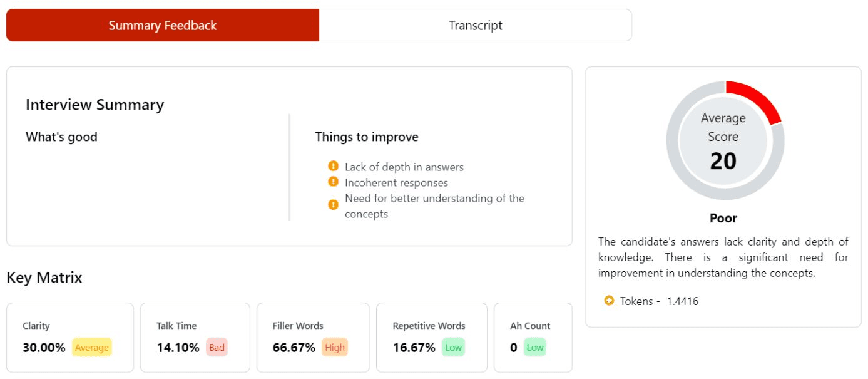Screen dimensions: 868x379
Task: Click the Clarity 30.00% value
Action: pyautogui.click(x=44, y=348)
